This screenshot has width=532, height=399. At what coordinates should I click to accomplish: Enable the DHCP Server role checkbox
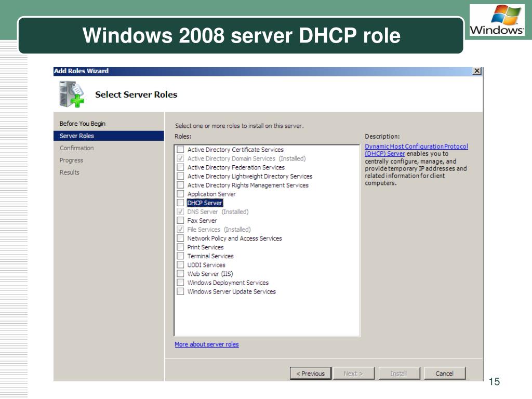[x=180, y=203]
